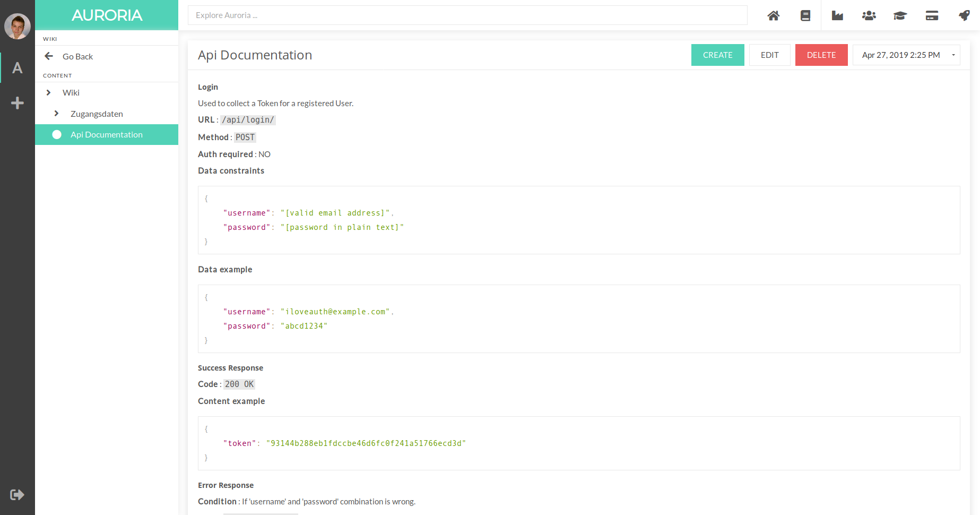
Task: Open the credit card icon
Action: (932, 15)
